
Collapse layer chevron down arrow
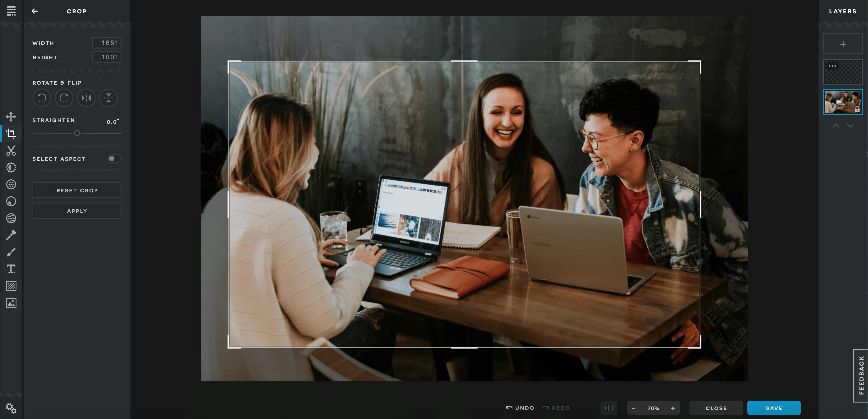pos(850,126)
